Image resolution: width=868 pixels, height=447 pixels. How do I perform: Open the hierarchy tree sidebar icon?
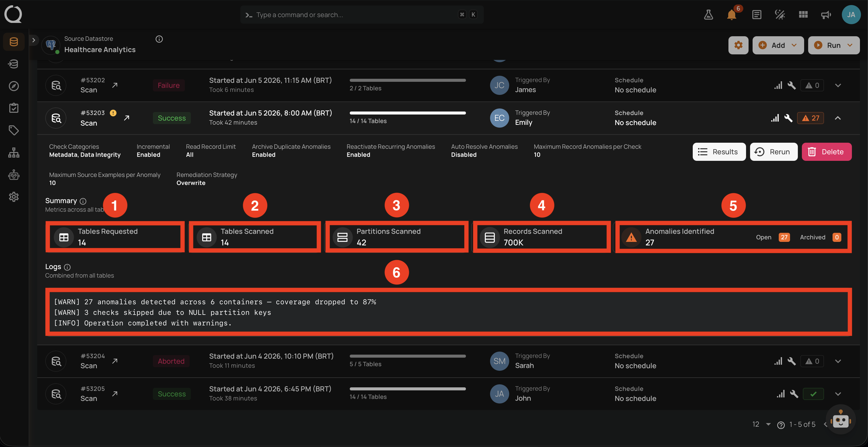[x=14, y=153]
